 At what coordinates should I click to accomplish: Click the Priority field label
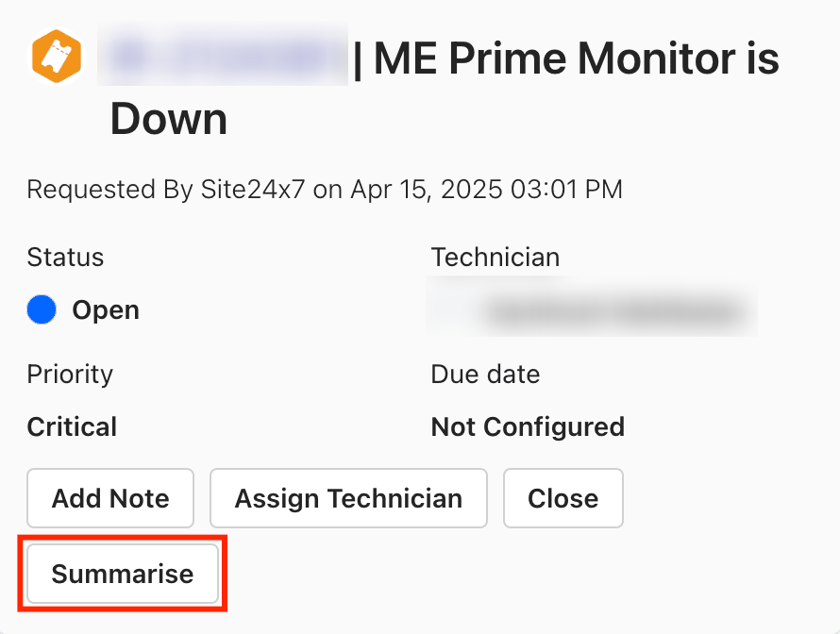click(70, 374)
